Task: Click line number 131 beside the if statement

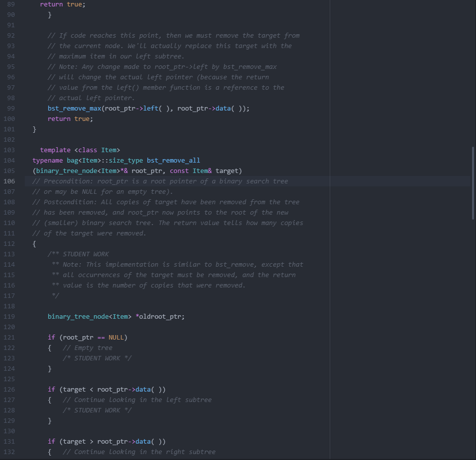Action: pyautogui.click(x=9, y=441)
